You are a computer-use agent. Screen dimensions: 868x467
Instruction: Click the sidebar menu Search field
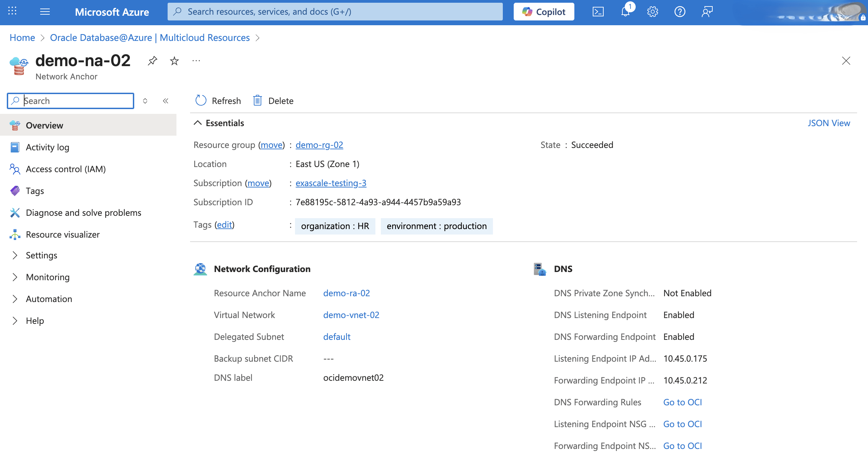71,101
